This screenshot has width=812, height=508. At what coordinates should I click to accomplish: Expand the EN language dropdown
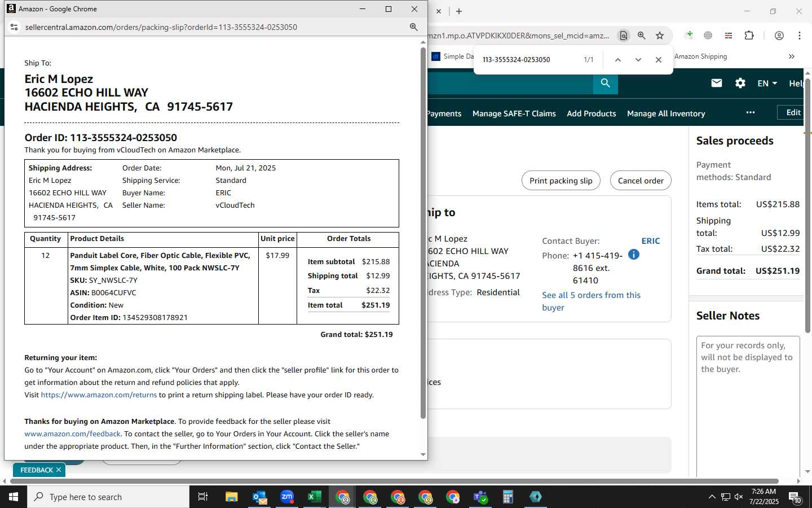(767, 83)
